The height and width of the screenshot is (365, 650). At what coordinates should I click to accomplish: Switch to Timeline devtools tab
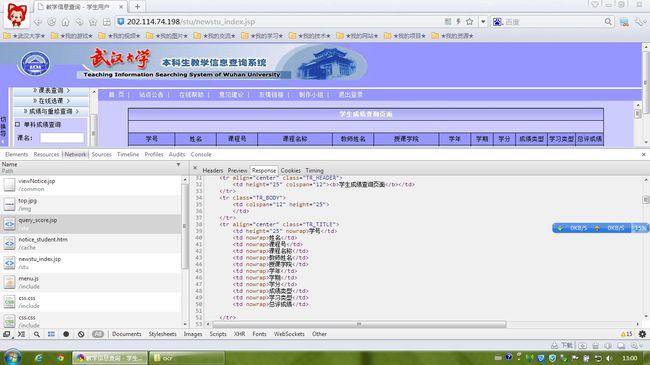(x=128, y=154)
